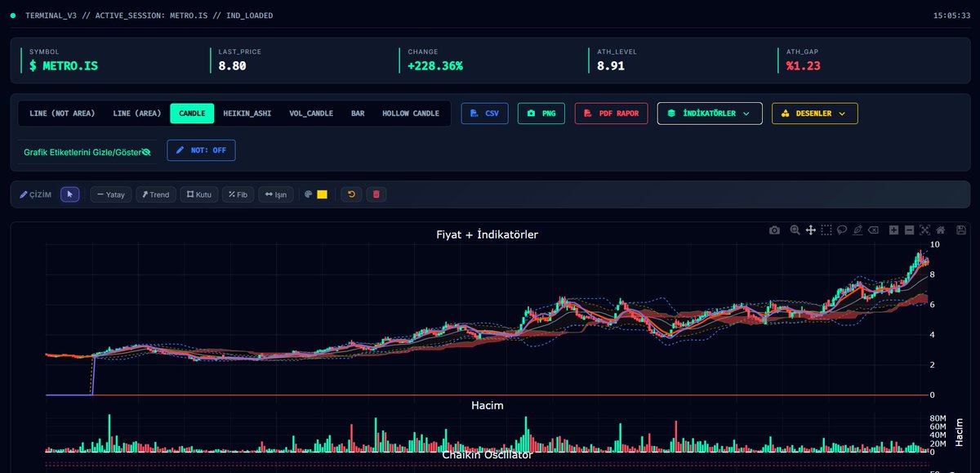The height and width of the screenshot is (473, 980).
Task: Generate the PDF RAPOR report
Action: point(612,114)
